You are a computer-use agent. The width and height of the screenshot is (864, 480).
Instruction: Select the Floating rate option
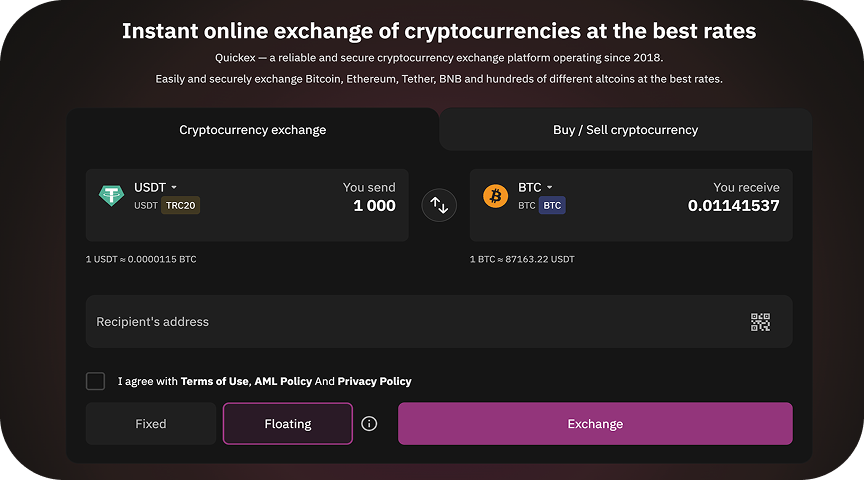point(288,424)
